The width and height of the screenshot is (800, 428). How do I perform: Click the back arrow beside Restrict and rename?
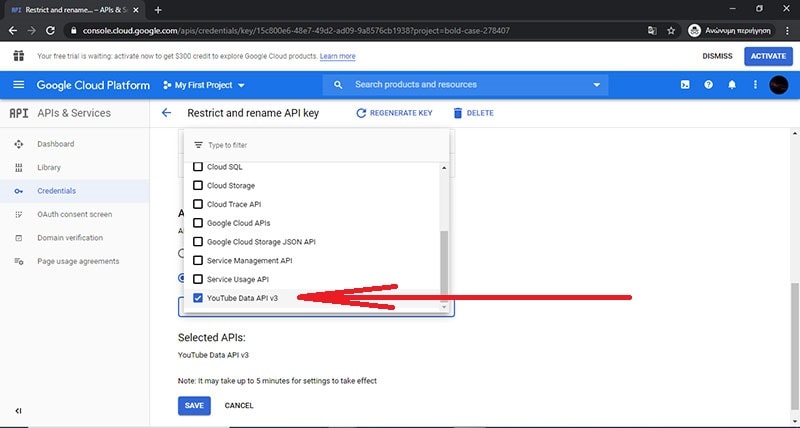(166, 113)
